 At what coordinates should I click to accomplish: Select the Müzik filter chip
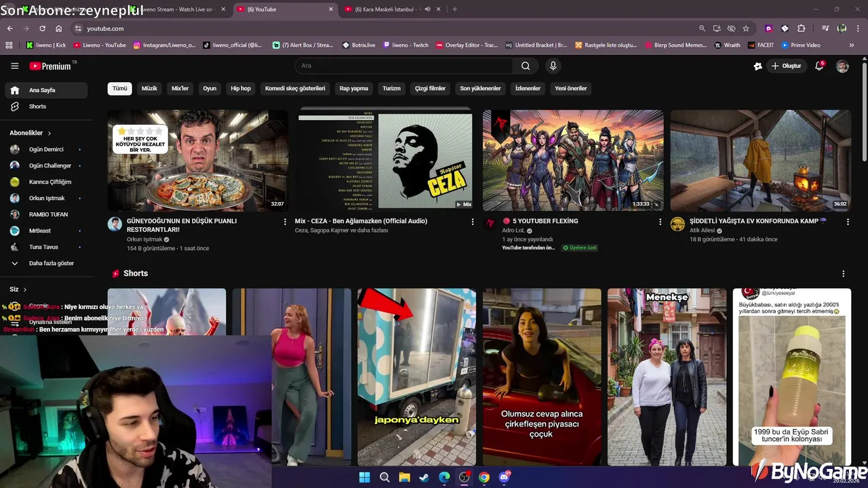[149, 88]
